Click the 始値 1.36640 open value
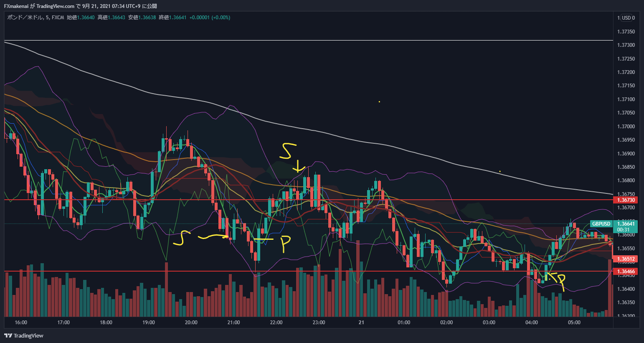The height and width of the screenshot is (343, 644). tap(81, 18)
